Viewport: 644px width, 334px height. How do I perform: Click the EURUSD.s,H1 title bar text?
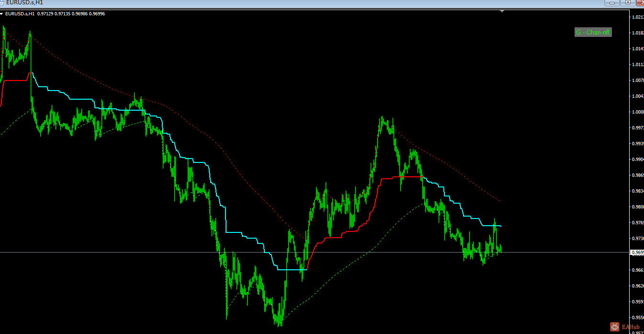click(24, 2)
